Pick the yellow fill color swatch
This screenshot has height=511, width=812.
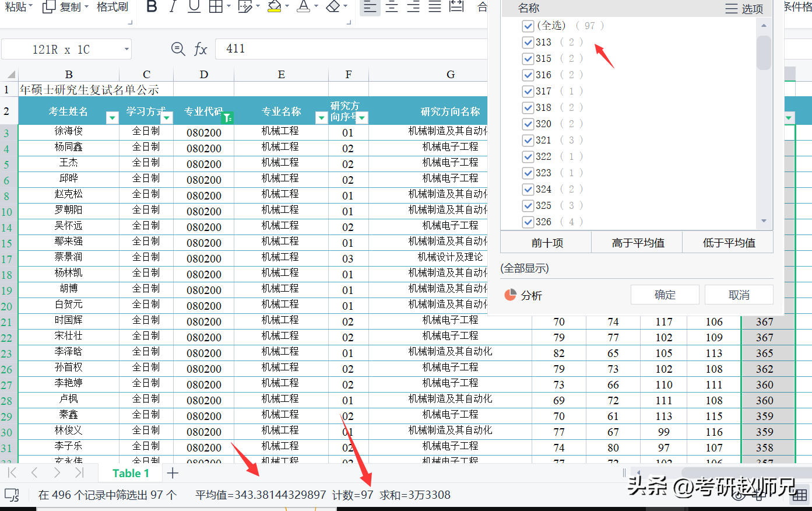pos(274,7)
